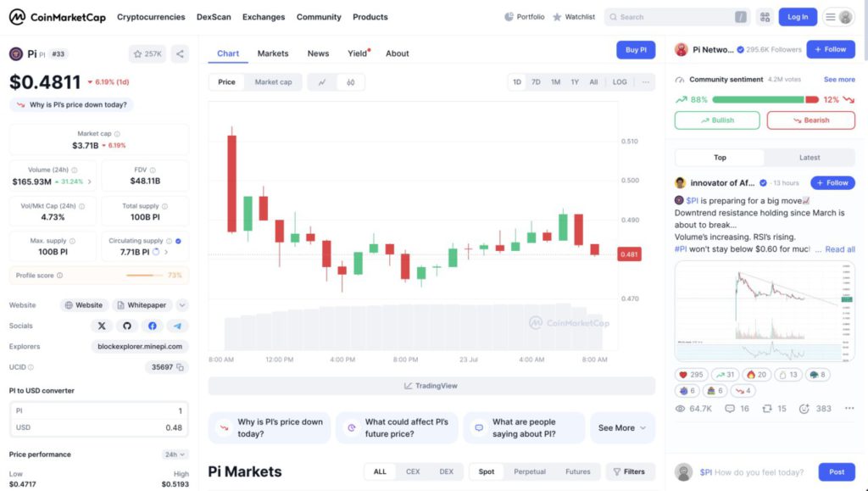Expand the See More questions dropdown
The width and height of the screenshot is (868, 491).
tap(622, 428)
